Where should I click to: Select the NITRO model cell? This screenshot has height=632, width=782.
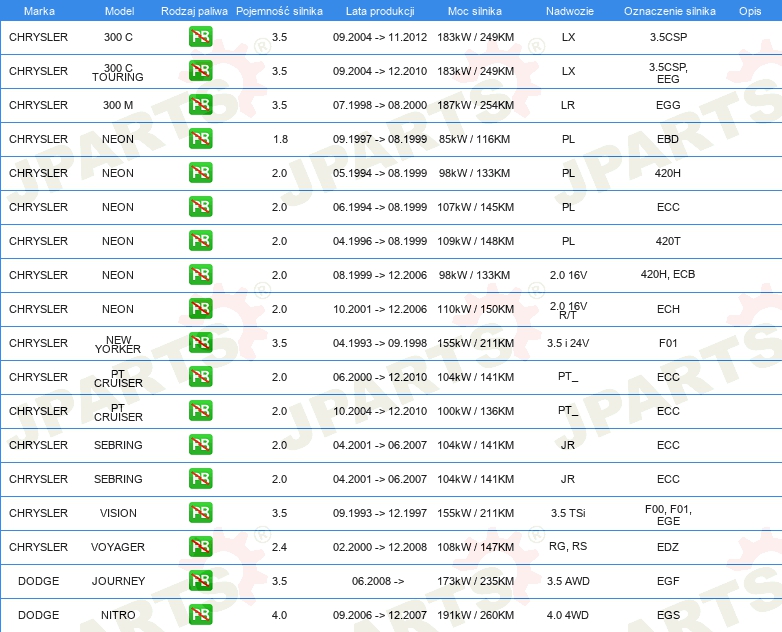[x=118, y=615]
